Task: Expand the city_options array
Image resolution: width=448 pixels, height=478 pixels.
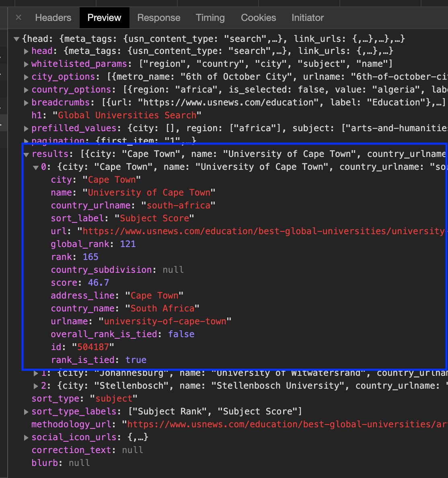Action: tap(26, 76)
